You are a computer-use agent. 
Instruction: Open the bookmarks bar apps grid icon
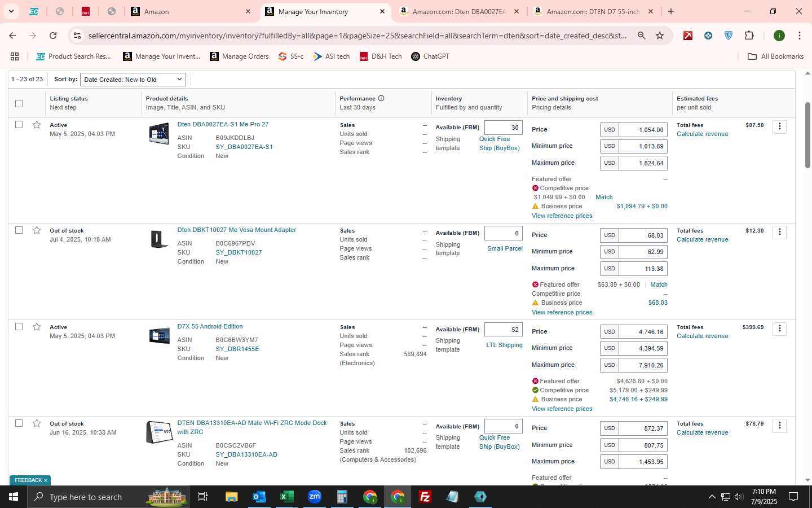[15, 56]
